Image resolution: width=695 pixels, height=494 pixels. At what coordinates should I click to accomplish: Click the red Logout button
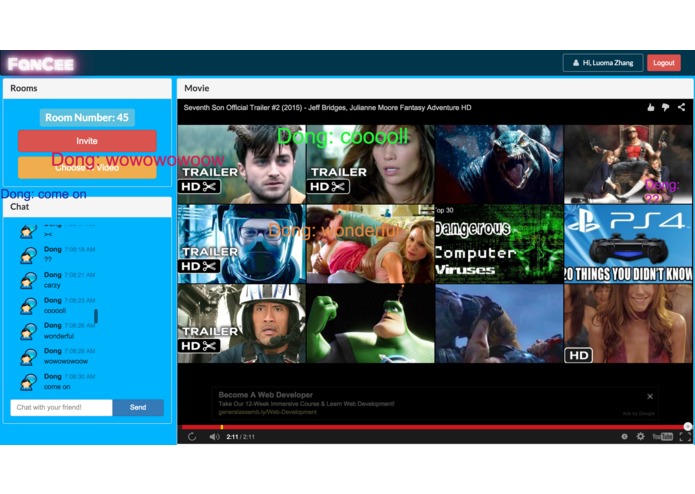click(x=664, y=63)
